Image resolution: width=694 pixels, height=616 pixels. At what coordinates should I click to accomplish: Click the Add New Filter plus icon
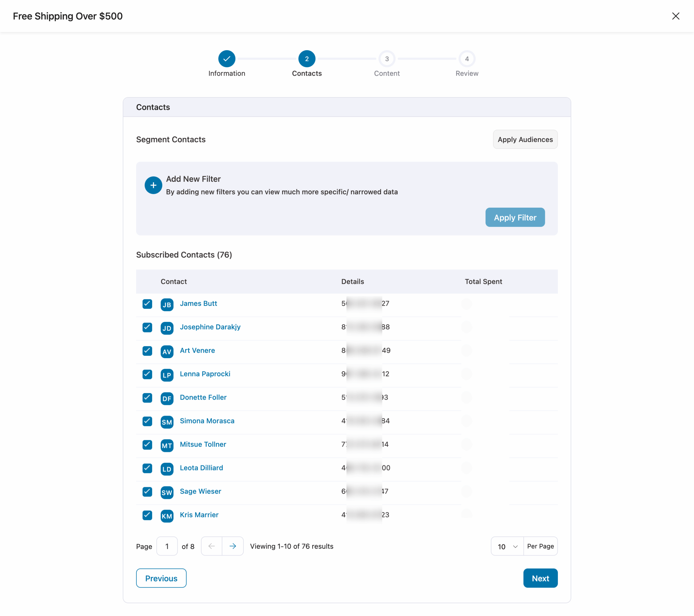pyautogui.click(x=153, y=185)
